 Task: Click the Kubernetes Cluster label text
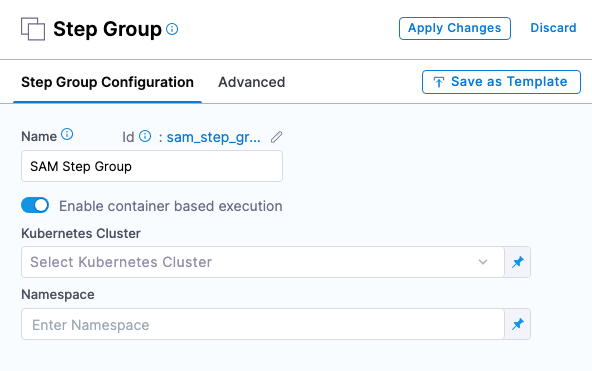click(81, 233)
